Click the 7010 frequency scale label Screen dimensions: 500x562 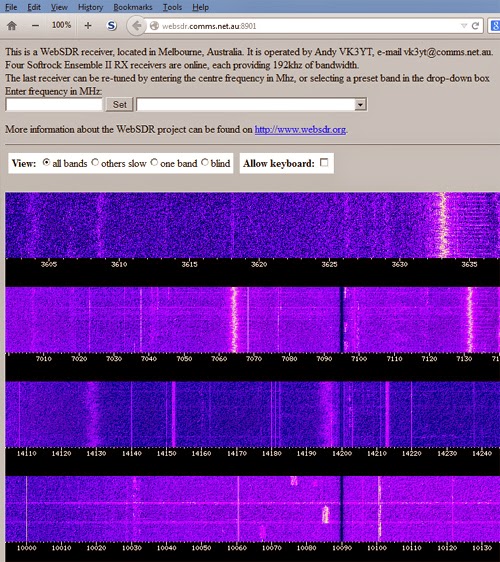pyautogui.click(x=44, y=359)
